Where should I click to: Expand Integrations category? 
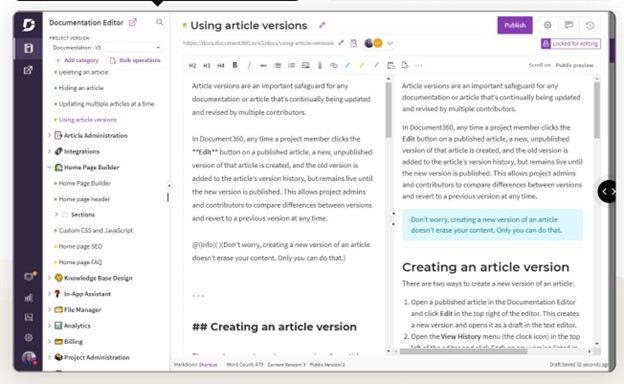tap(49, 151)
